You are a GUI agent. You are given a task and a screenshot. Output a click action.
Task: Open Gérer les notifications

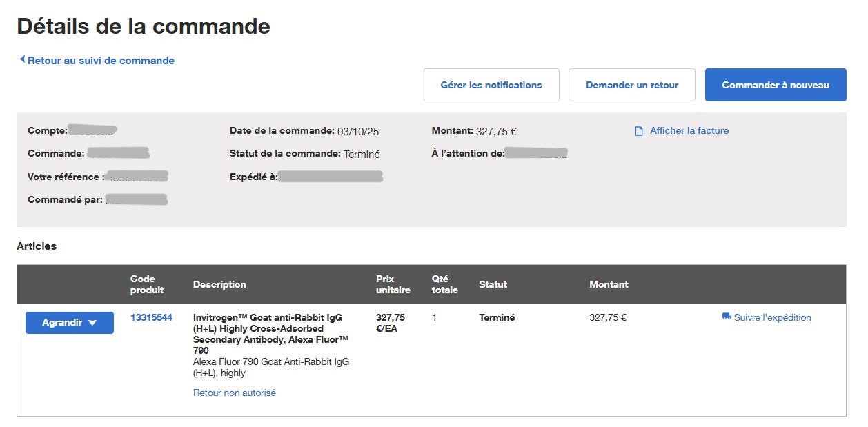pyautogui.click(x=491, y=84)
